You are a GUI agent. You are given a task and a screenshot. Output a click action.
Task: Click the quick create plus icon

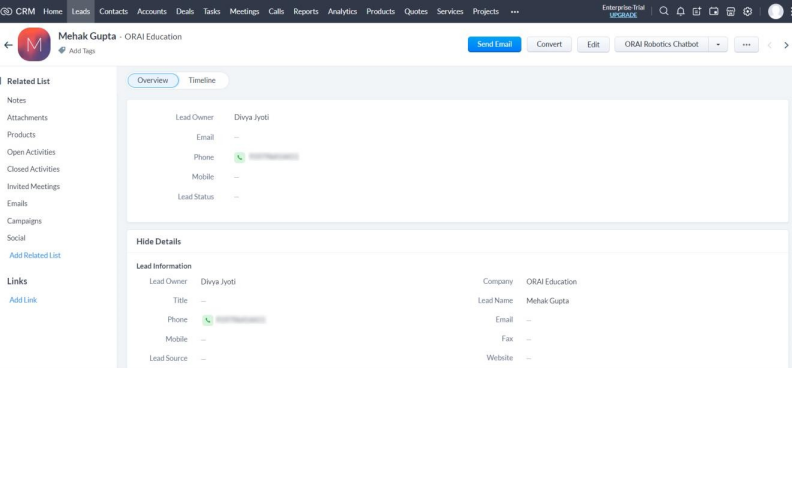click(x=697, y=12)
